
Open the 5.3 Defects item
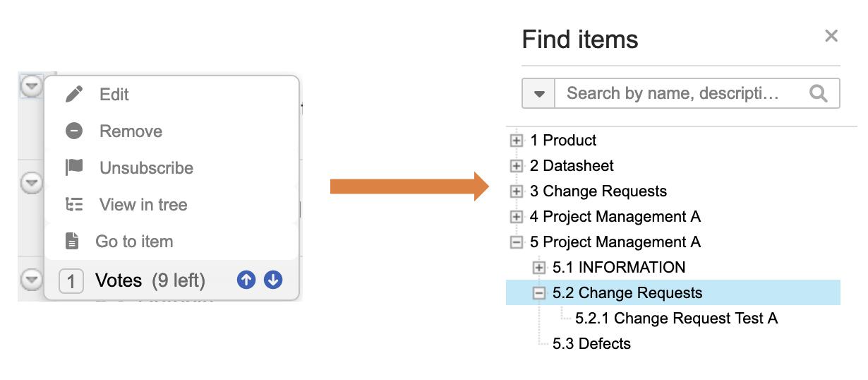(591, 344)
